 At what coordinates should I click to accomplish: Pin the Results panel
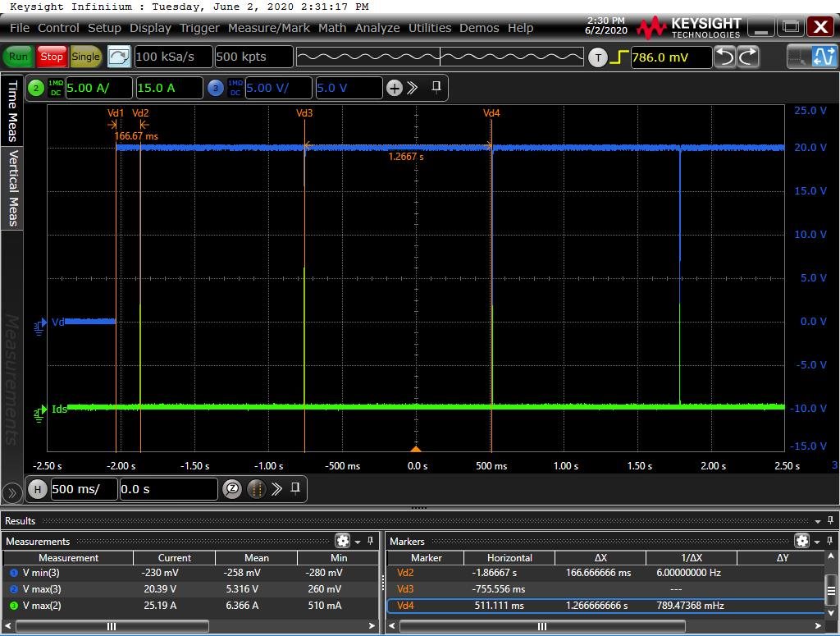[x=830, y=520]
